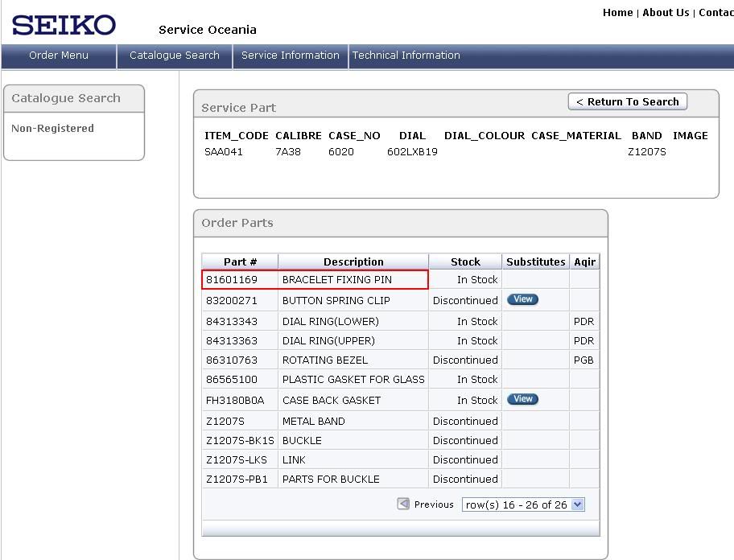The image size is (734, 560).
Task: Select part number Z1207S-BK1S
Action: 240,440
